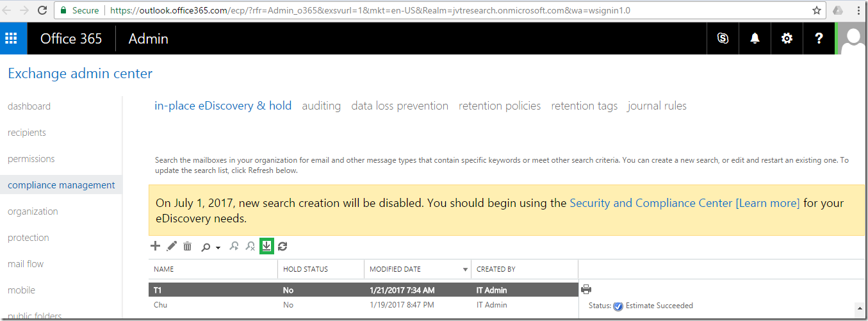This screenshot has height=321, width=868.
Task: Open the notifications bell
Action: pyautogui.click(x=755, y=38)
